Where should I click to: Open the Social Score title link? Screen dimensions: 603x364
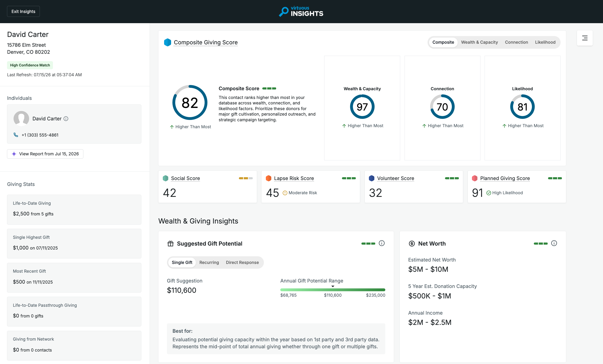click(x=185, y=178)
